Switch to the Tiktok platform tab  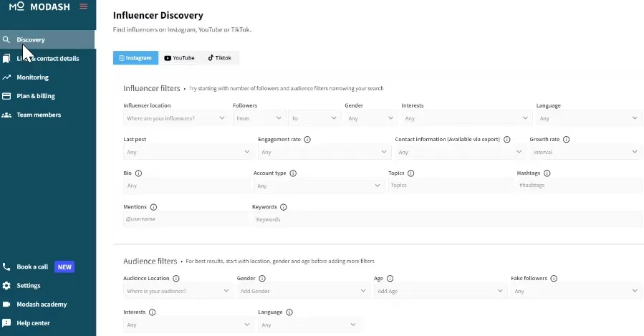point(220,58)
